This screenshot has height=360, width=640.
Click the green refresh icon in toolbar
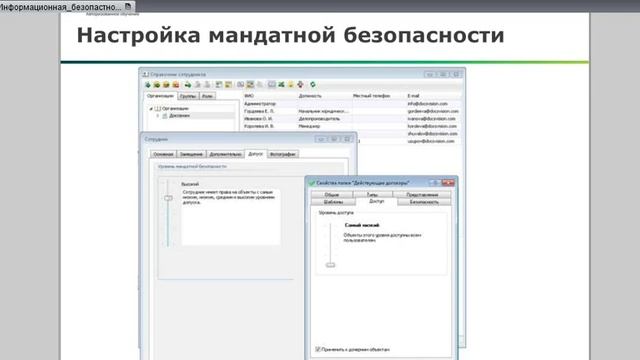[313, 84]
